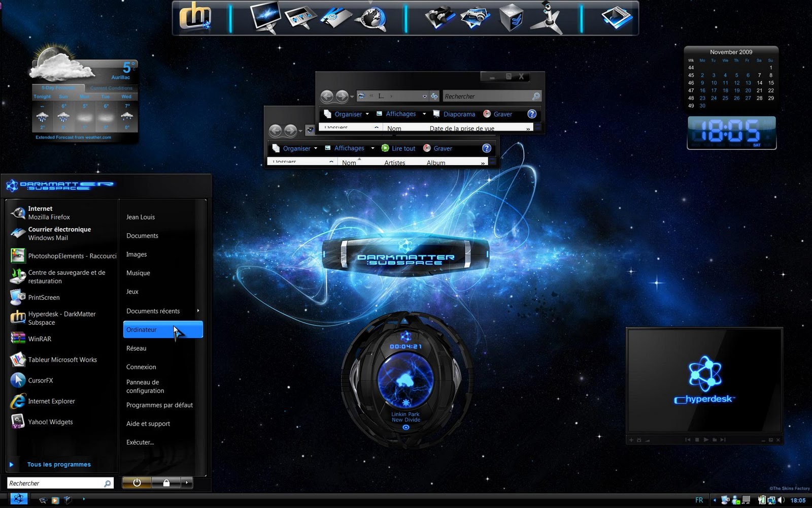Open Tableur Microsoft Works
This screenshot has height=508, width=812.
pos(62,360)
